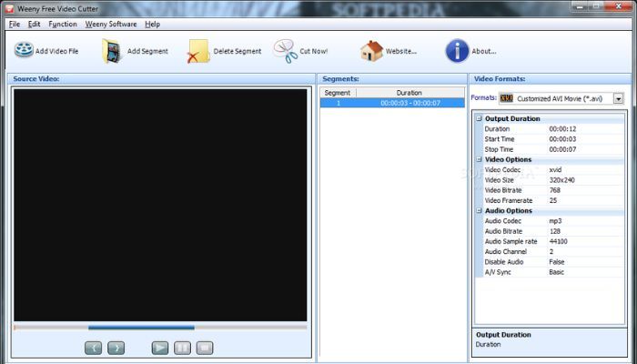Click the Video Size value 320x240
The image size is (637, 364).
click(561, 180)
